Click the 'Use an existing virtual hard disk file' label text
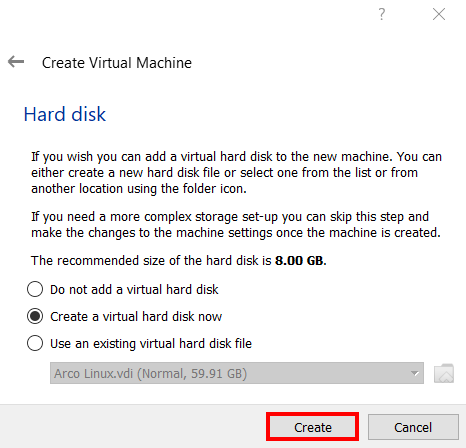The width and height of the screenshot is (466, 448). pos(151,343)
